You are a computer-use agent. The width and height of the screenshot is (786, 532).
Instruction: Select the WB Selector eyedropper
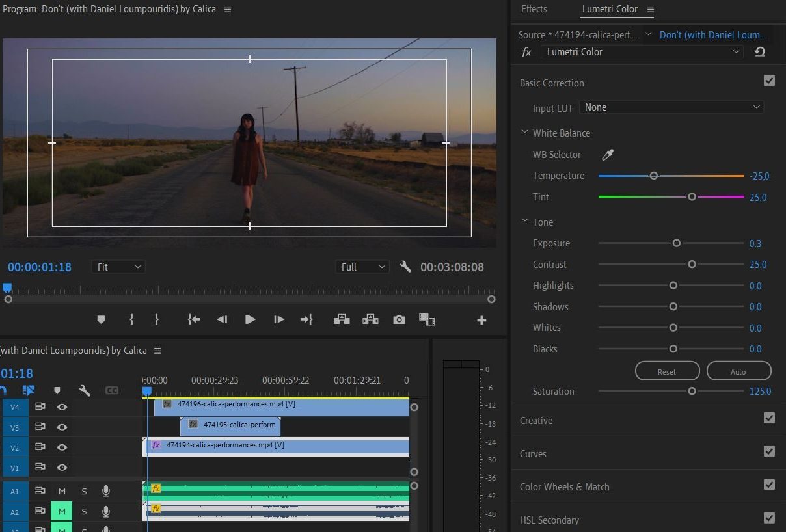click(x=607, y=155)
